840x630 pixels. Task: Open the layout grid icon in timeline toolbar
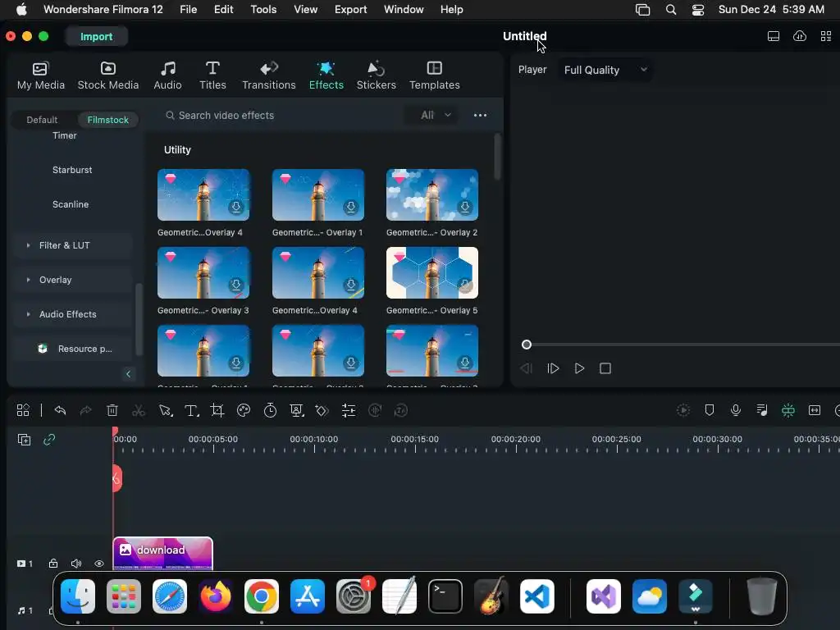[x=23, y=410]
